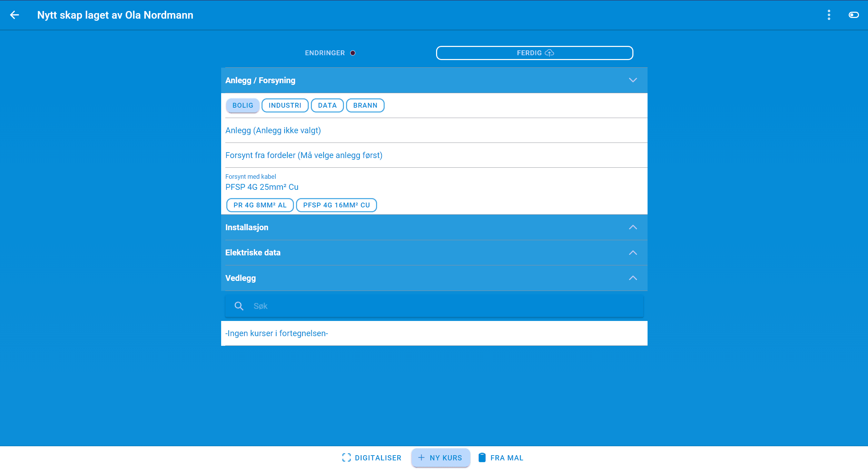The image size is (868, 469).
Task: Expand the Elektriske data section
Action: point(633,253)
